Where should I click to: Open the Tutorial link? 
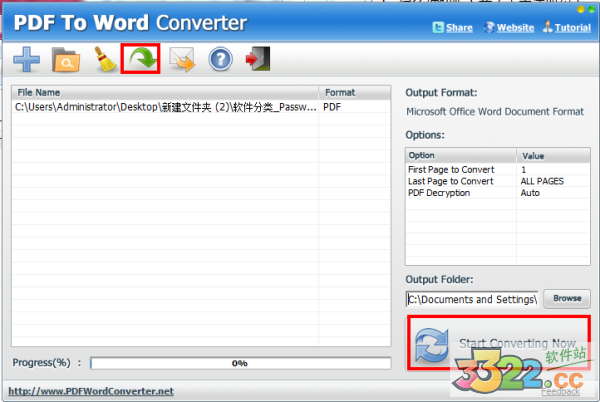click(573, 28)
